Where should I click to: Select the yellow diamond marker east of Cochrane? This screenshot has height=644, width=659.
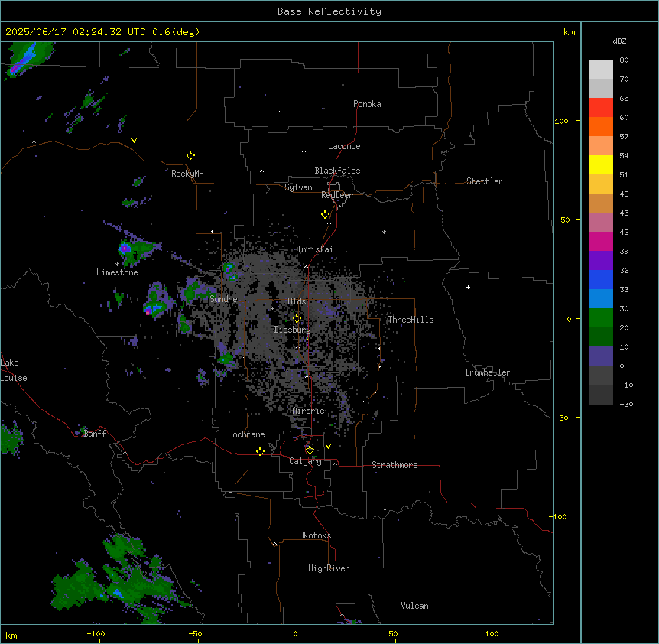[260, 452]
